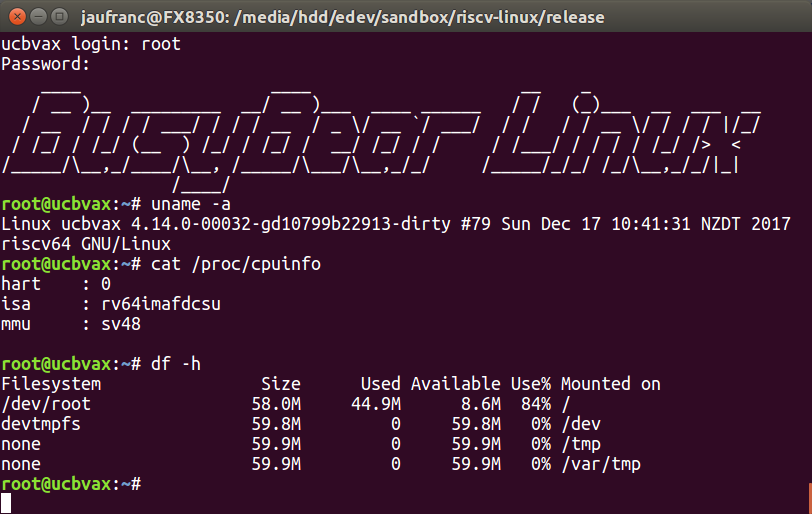Screen dimensions: 812x514
Task: Click the '/dev' mount point in the devtmpfs row
Action: tap(581, 424)
